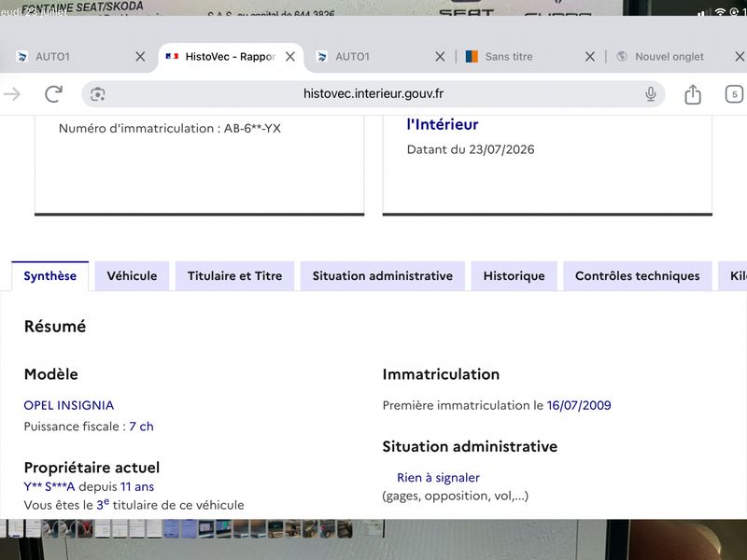
Task: Close the Sans titre tab
Action: tap(590, 57)
